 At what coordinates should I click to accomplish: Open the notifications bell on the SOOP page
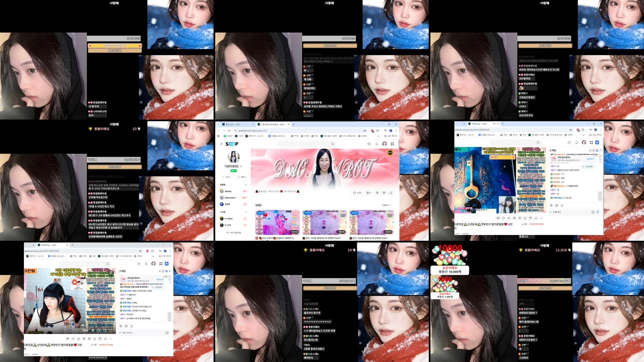click(377, 144)
